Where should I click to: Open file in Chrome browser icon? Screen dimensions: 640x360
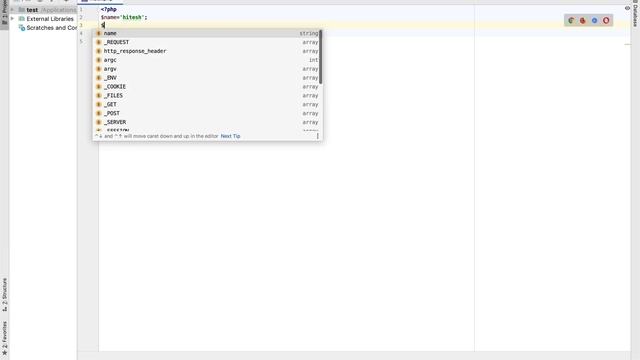click(571, 20)
